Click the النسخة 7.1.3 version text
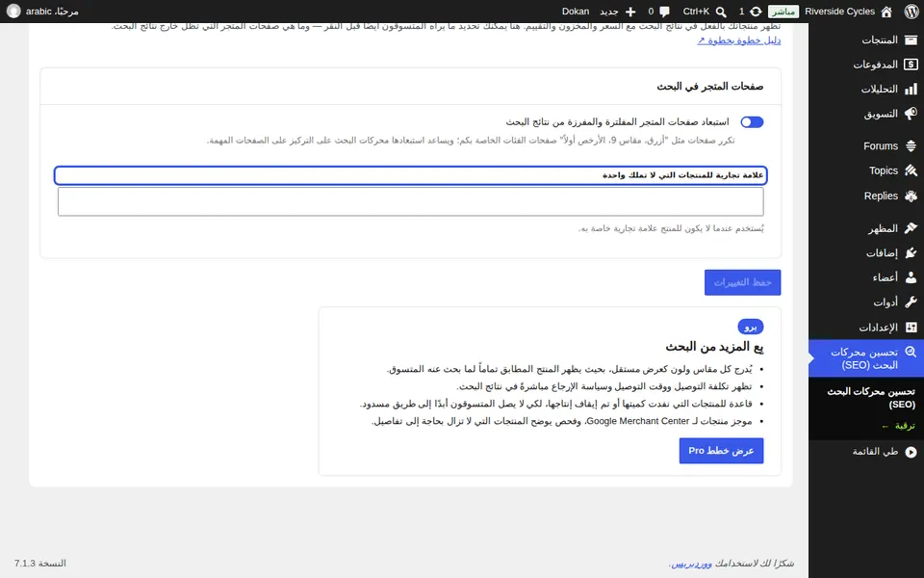The image size is (924, 578). click(40, 564)
